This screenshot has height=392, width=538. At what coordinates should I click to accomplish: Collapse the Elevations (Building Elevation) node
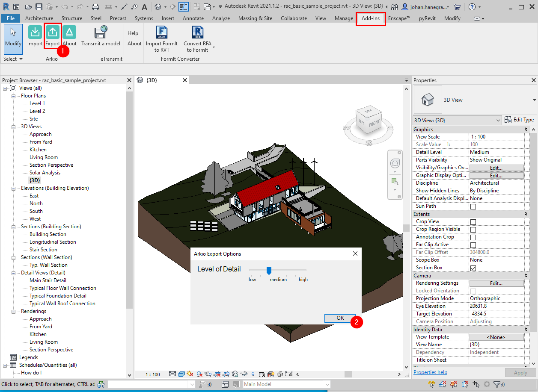coord(15,188)
